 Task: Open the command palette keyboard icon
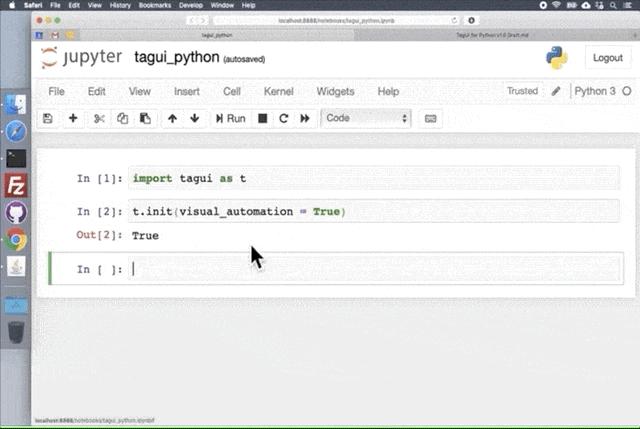(431, 118)
